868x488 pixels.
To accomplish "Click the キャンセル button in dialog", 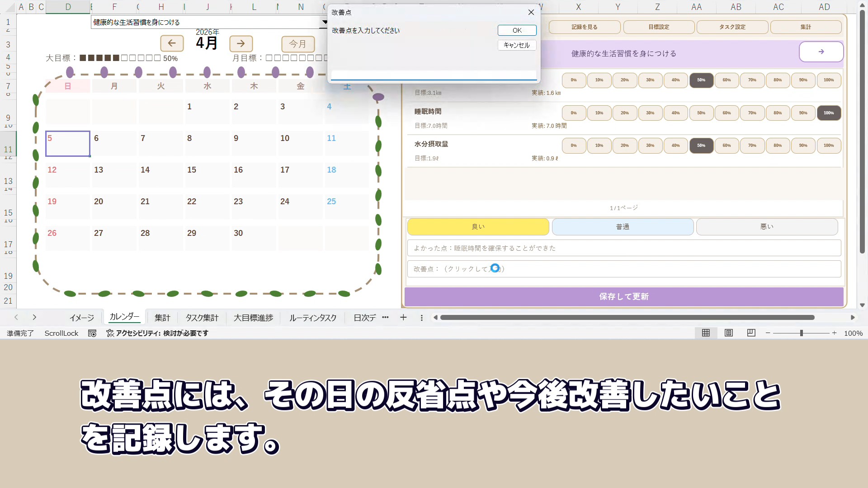I will 517,45.
